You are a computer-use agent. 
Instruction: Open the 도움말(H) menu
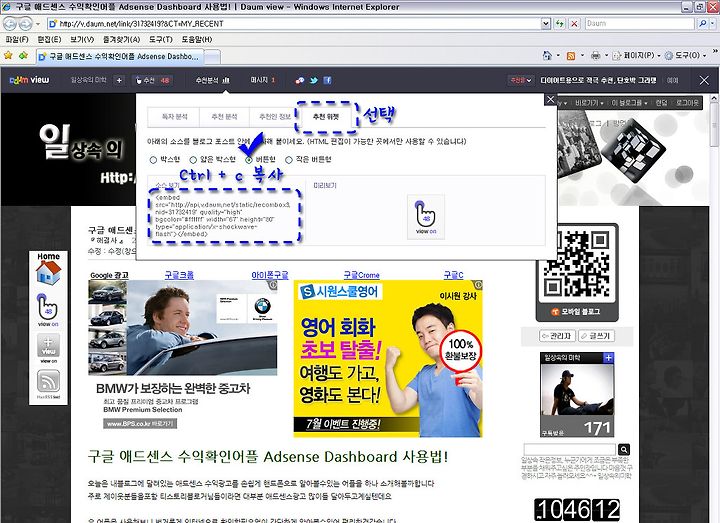(x=197, y=39)
